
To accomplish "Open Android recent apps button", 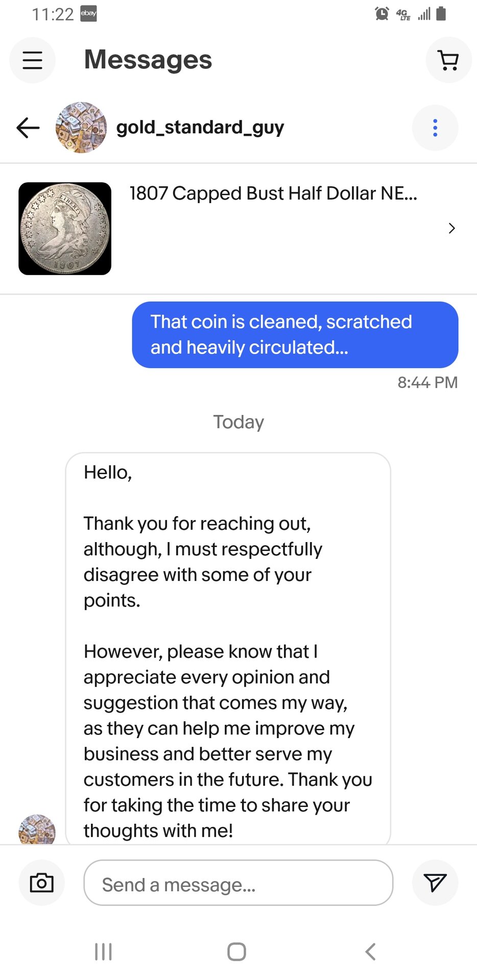I will (x=103, y=951).
